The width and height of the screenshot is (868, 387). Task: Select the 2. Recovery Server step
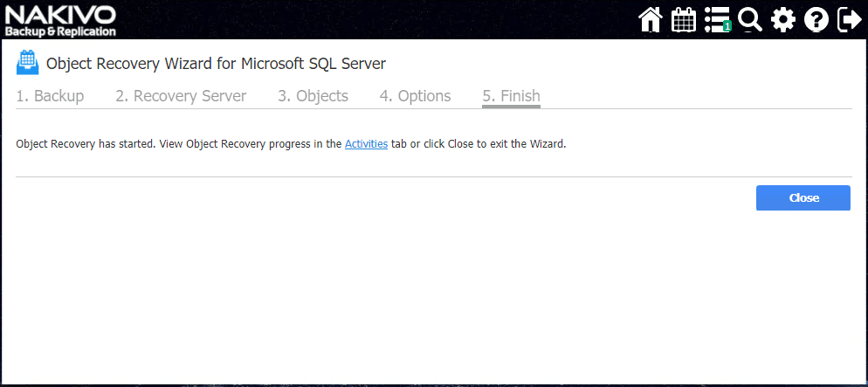tap(181, 96)
